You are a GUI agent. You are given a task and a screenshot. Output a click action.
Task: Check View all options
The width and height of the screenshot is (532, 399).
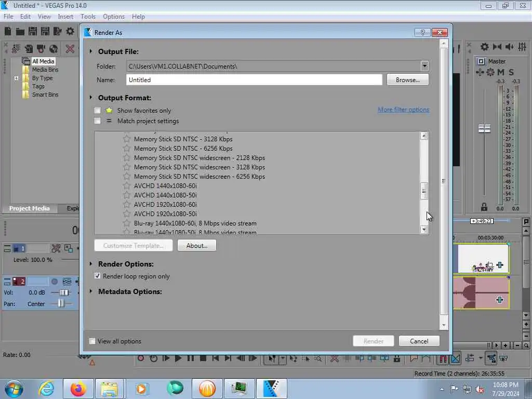tap(92, 341)
